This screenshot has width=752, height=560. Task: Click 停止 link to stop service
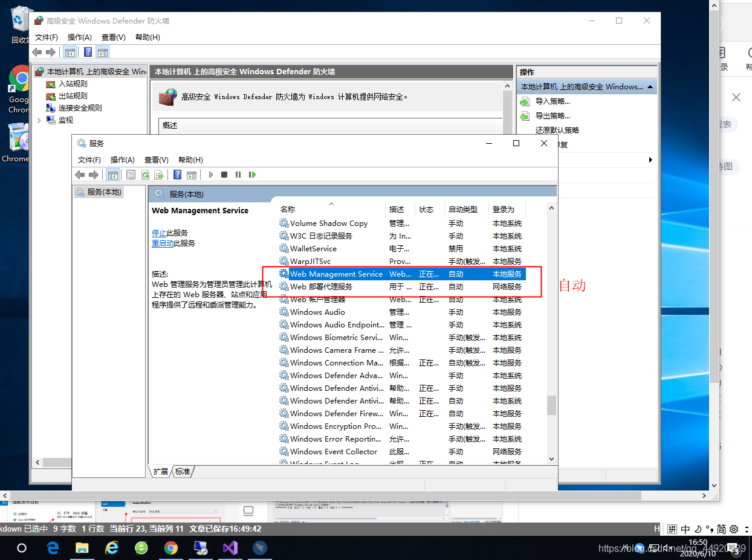(x=159, y=233)
